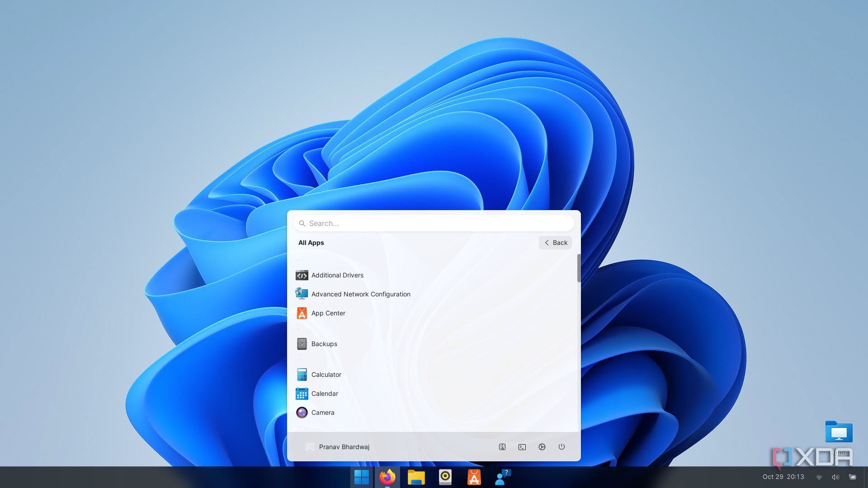Open system settings gear icon
The image size is (868, 488).
[x=542, y=447]
